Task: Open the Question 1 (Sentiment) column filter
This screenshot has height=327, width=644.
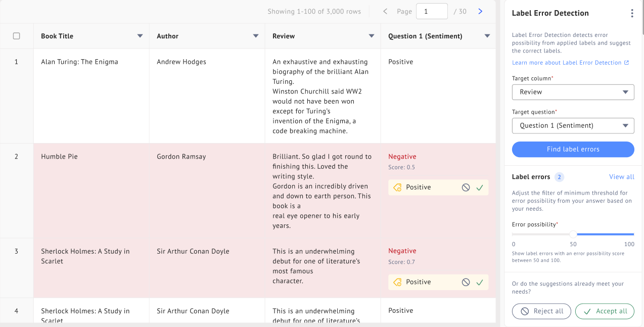Action: point(487,36)
